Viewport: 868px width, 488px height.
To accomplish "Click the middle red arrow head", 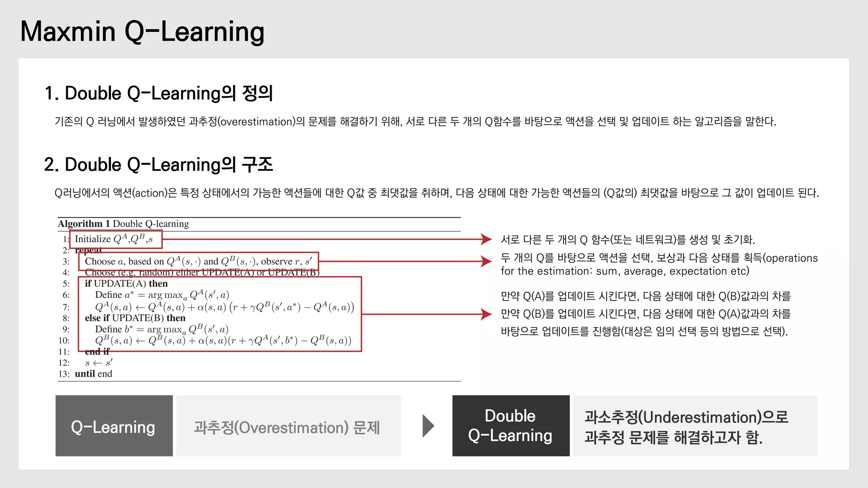I will point(486,261).
